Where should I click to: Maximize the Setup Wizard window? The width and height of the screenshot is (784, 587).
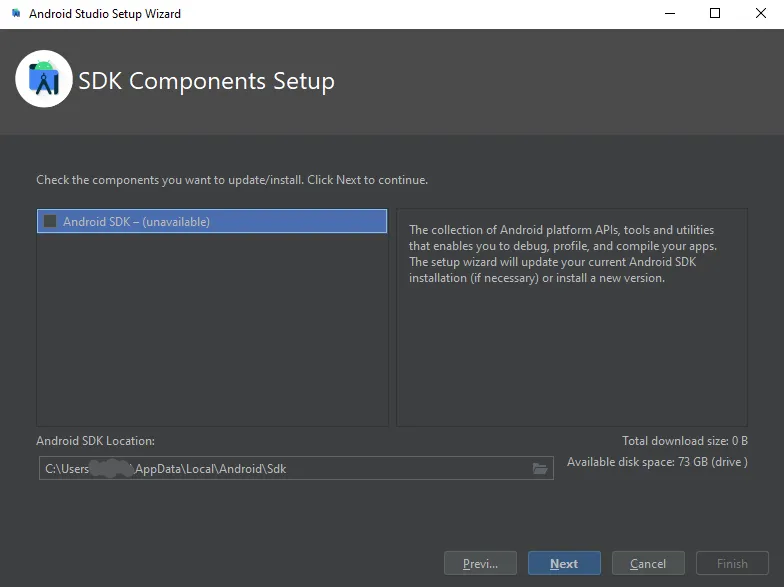click(715, 14)
